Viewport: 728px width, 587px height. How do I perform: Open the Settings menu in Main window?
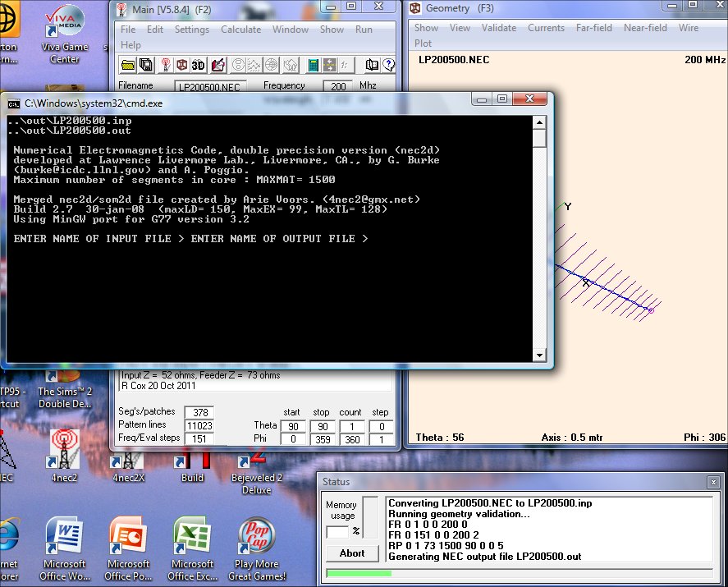(192, 30)
